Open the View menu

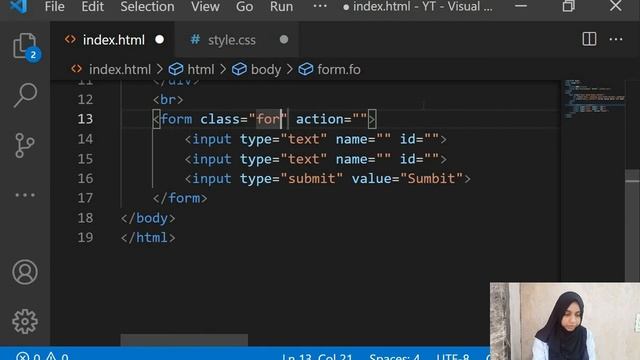point(205,7)
